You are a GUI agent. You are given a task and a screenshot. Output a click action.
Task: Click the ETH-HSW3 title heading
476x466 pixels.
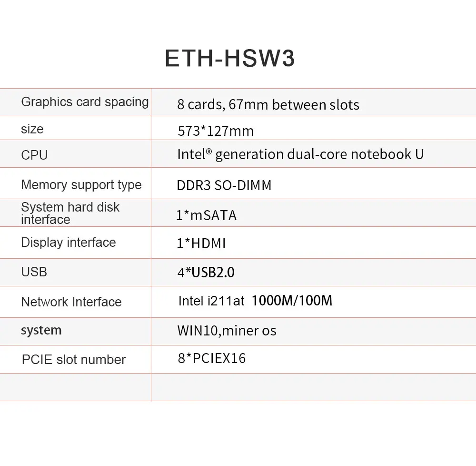click(230, 58)
